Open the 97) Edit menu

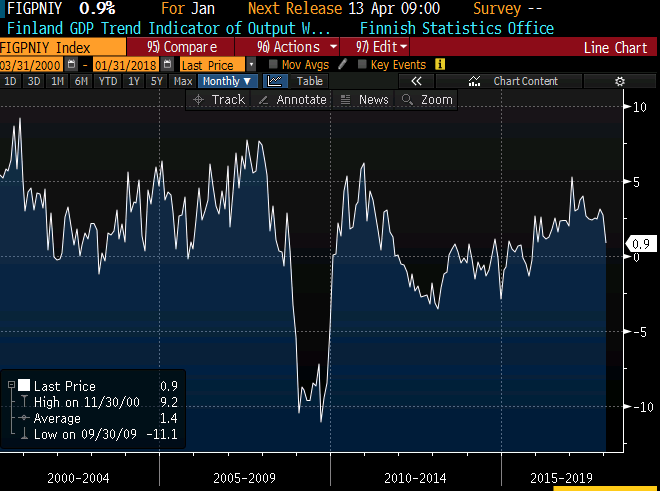pyautogui.click(x=381, y=47)
